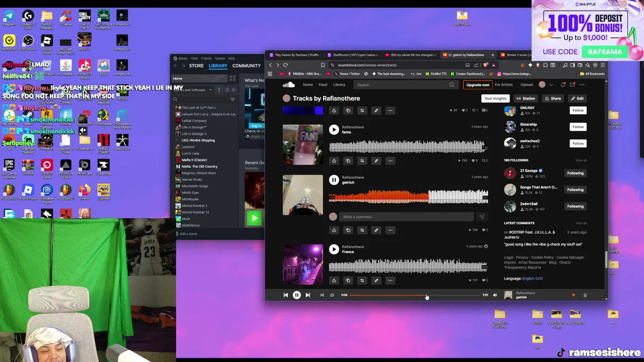Share the fanta track
Screen dimensions: 644x362
[x=334, y=161]
